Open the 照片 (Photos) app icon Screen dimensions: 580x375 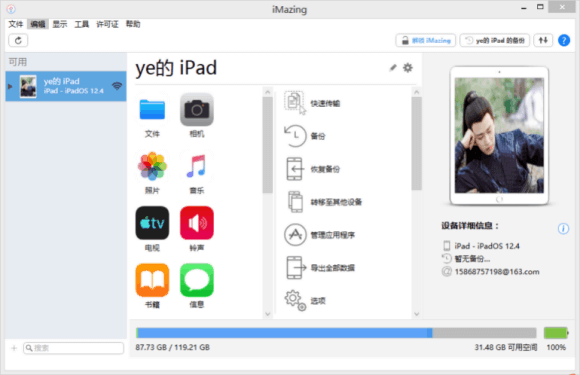(152, 166)
